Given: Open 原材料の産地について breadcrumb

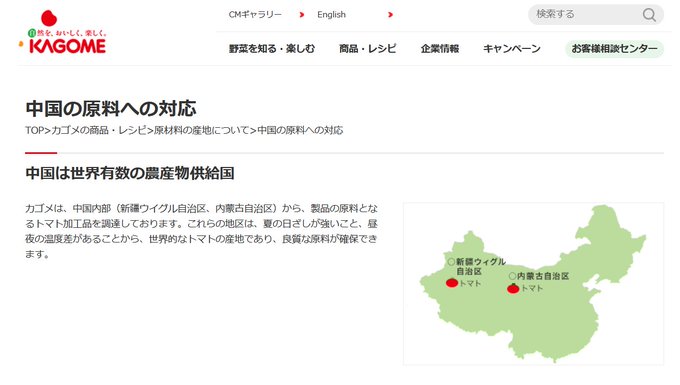Looking at the screenshot, I should 202,130.
